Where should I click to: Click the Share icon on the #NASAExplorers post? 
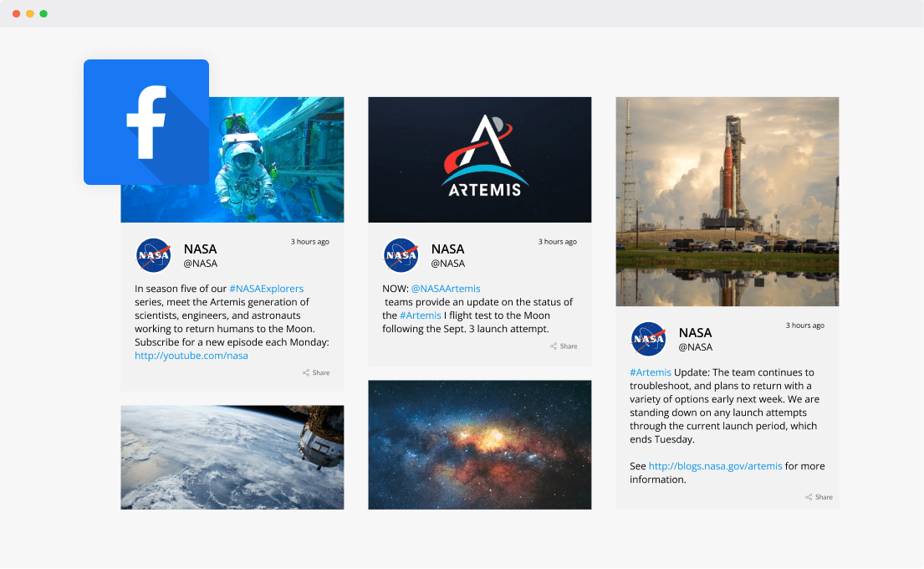[316, 372]
